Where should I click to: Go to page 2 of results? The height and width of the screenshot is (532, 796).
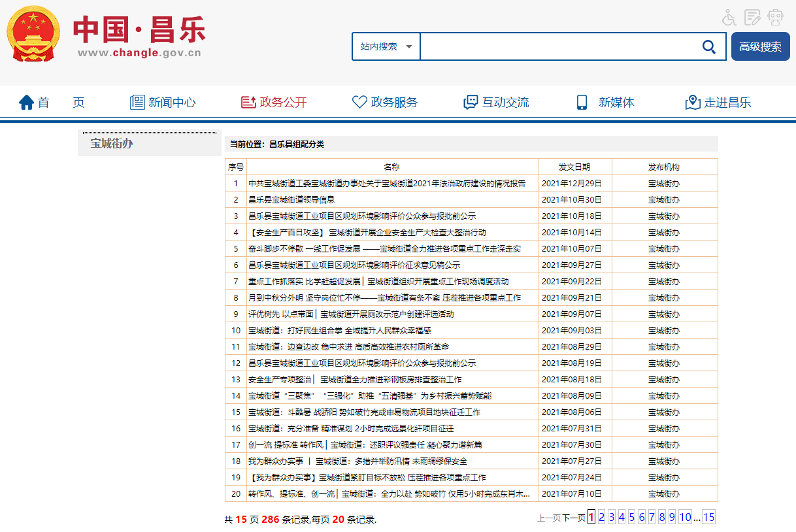click(x=601, y=518)
